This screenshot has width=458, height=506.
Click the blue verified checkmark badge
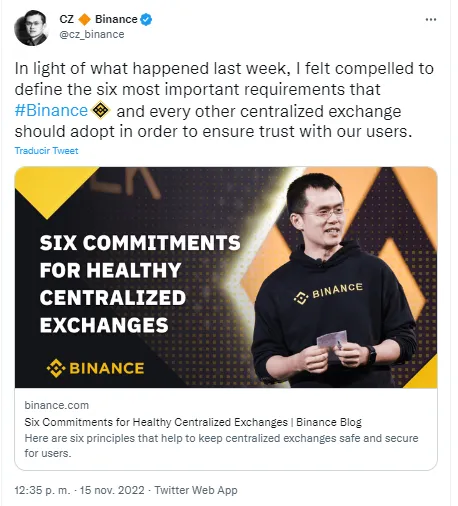click(146, 20)
